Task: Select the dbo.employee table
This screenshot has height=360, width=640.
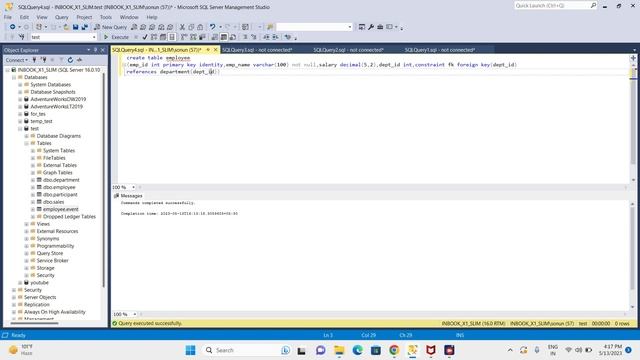Action: [59, 187]
